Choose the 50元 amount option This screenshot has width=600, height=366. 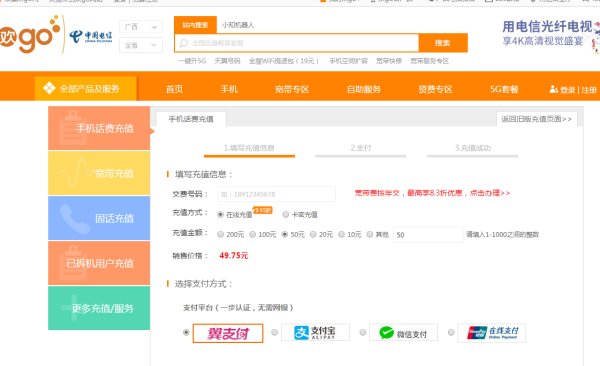point(284,234)
